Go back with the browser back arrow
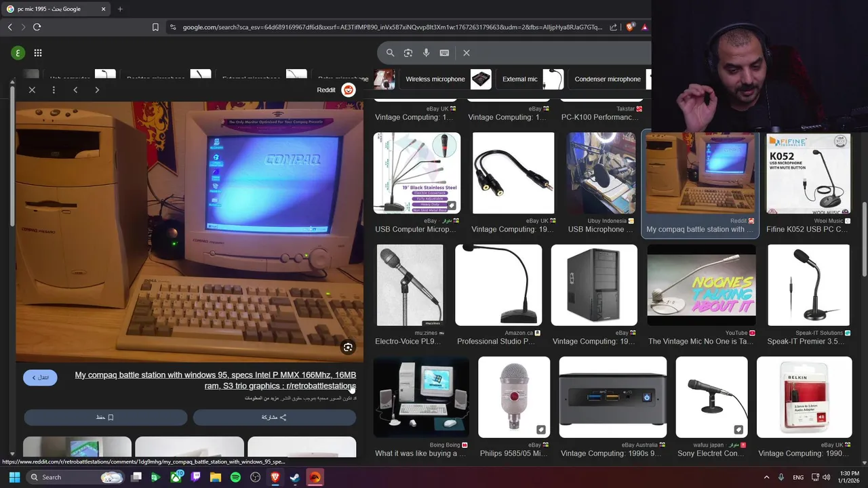 [9, 27]
